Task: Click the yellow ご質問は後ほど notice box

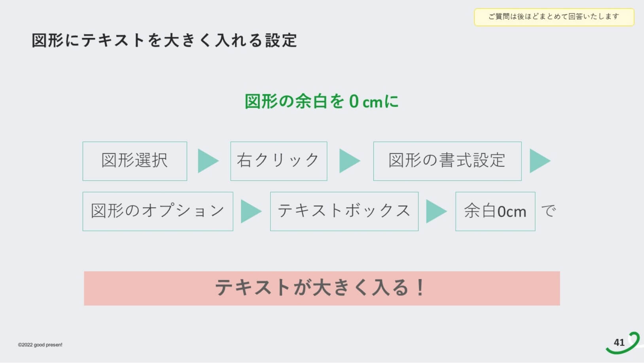Action: click(x=554, y=17)
